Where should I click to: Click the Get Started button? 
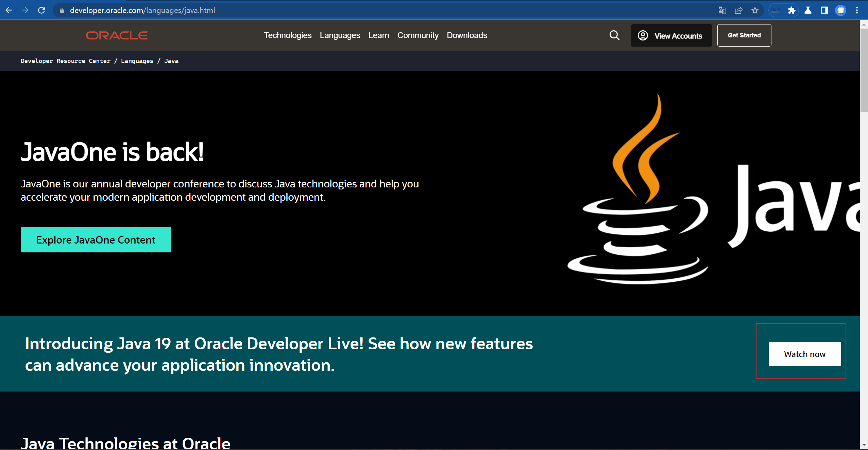744,35
